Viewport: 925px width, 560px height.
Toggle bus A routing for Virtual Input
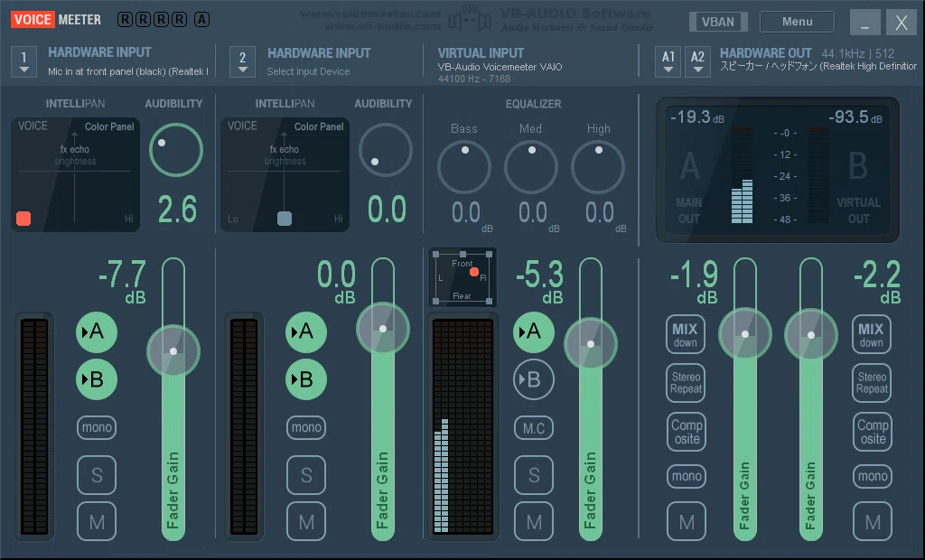[x=533, y=332]
